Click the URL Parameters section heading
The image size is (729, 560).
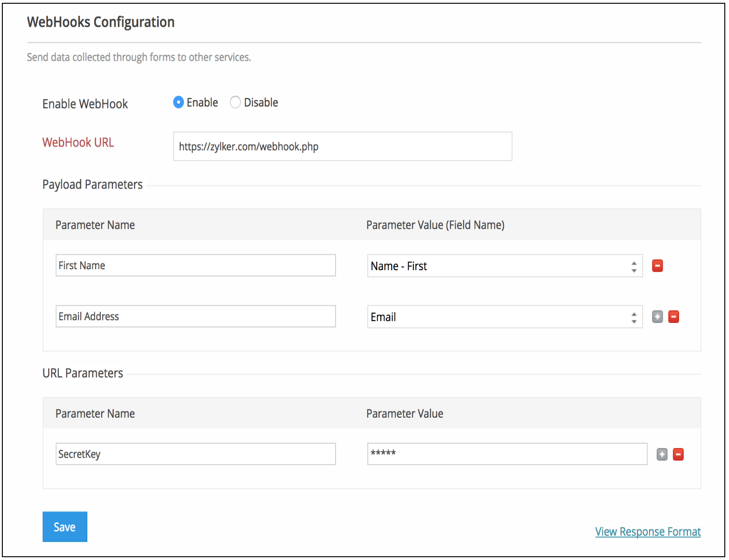click(x=83, y=373)
